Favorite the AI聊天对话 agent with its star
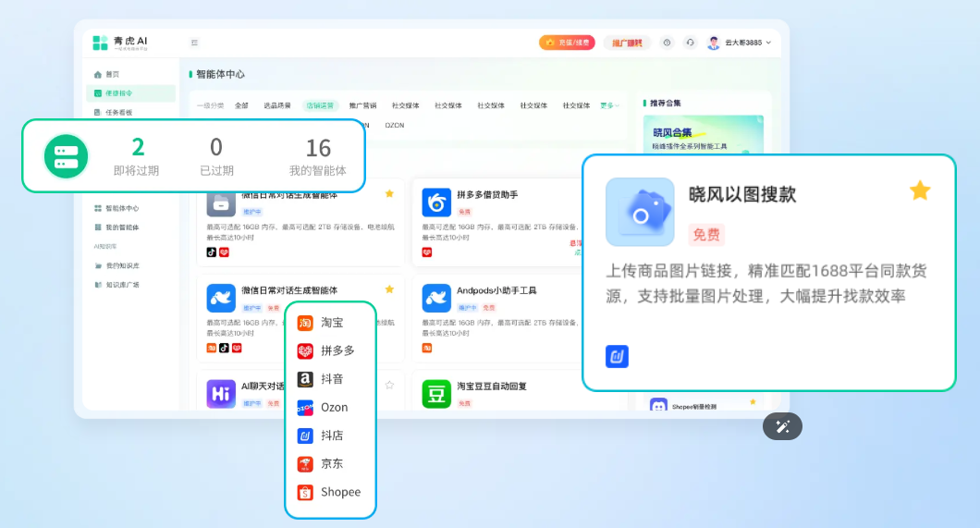Screen dimensions: 980x528 pos(389,385)
